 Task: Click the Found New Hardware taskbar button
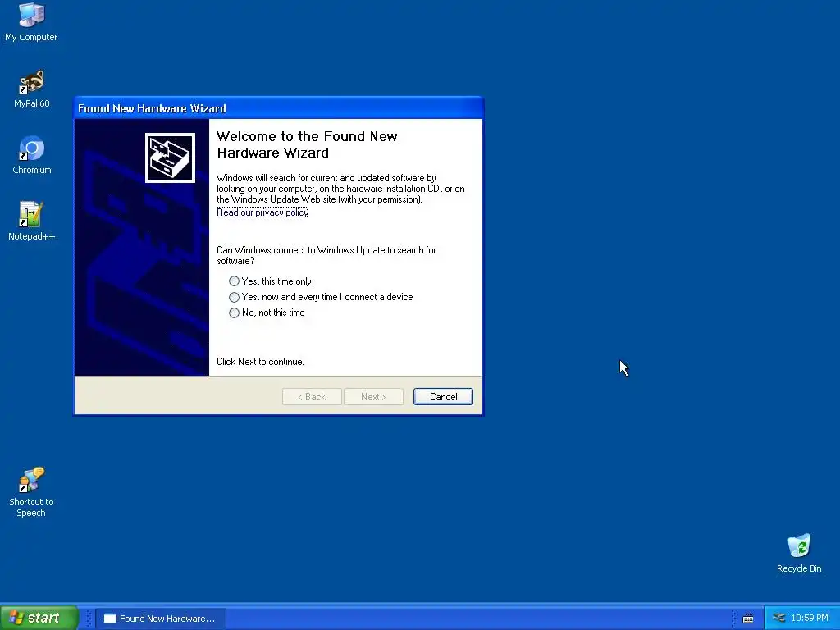point(161,619)
